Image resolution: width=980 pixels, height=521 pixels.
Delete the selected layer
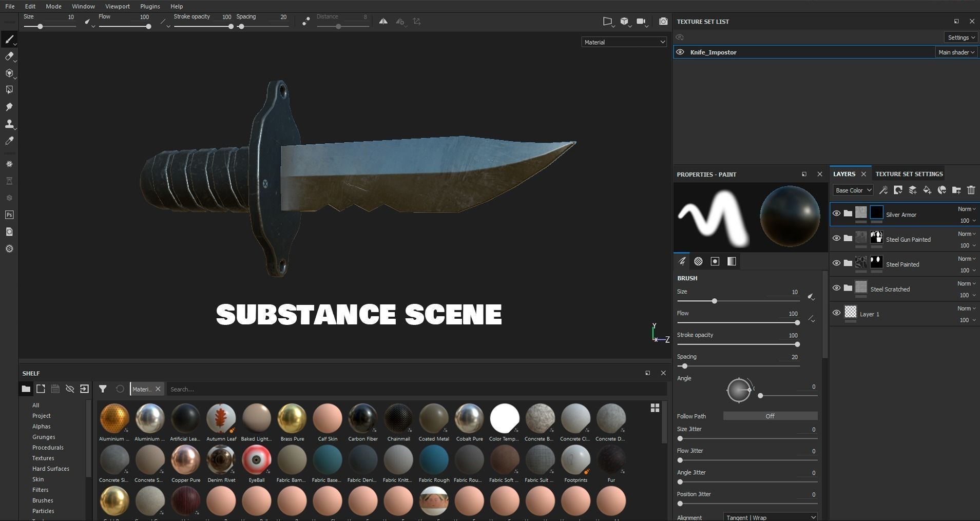[971, 190]
